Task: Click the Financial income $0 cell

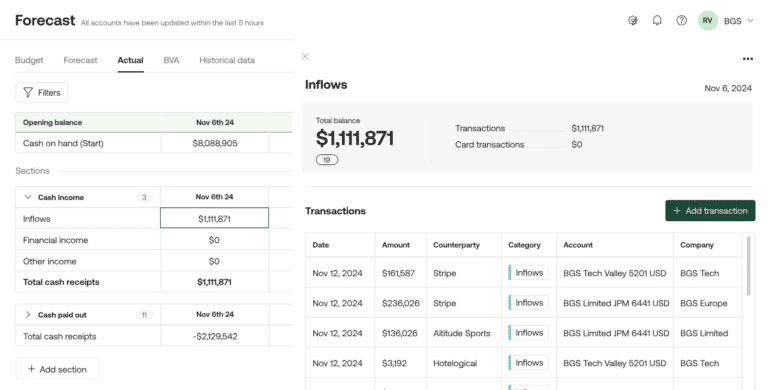Action: 215,240
